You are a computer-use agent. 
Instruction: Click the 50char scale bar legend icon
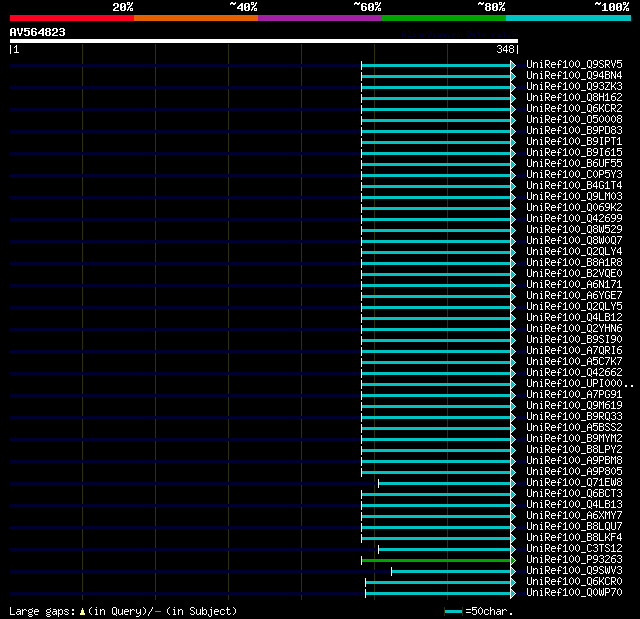453,611
